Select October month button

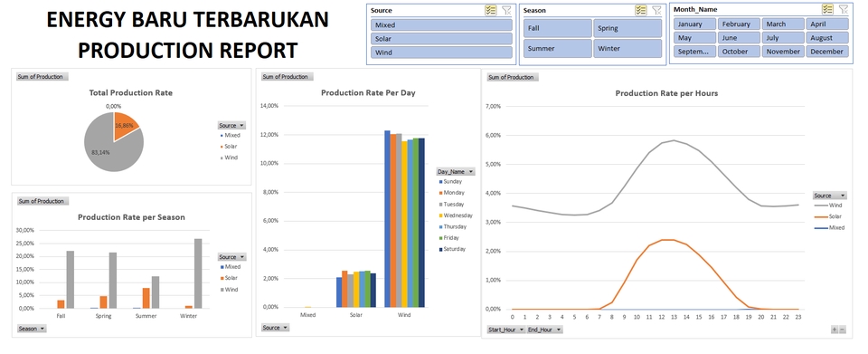coord(739,52)
